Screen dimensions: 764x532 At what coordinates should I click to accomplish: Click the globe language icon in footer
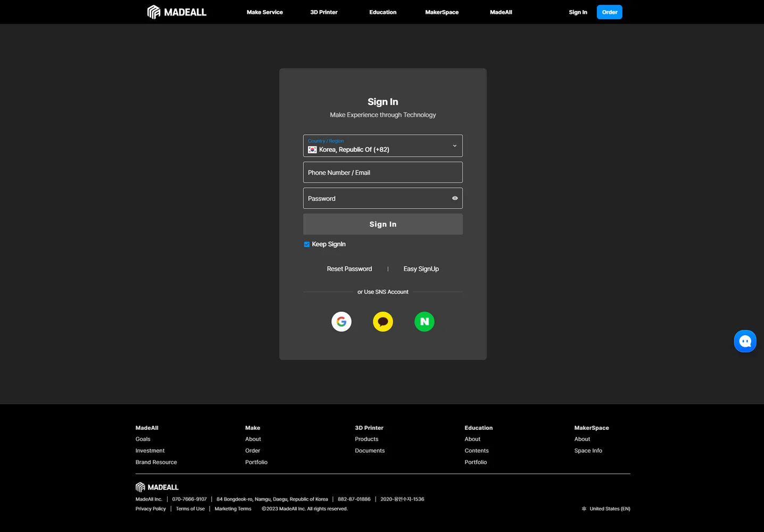(584, 509)
